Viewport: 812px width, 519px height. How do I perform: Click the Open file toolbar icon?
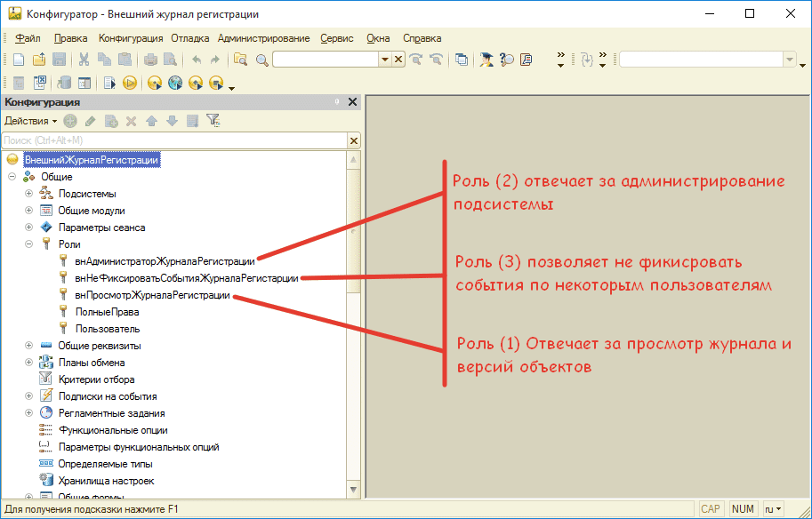(x=38, y=60)
